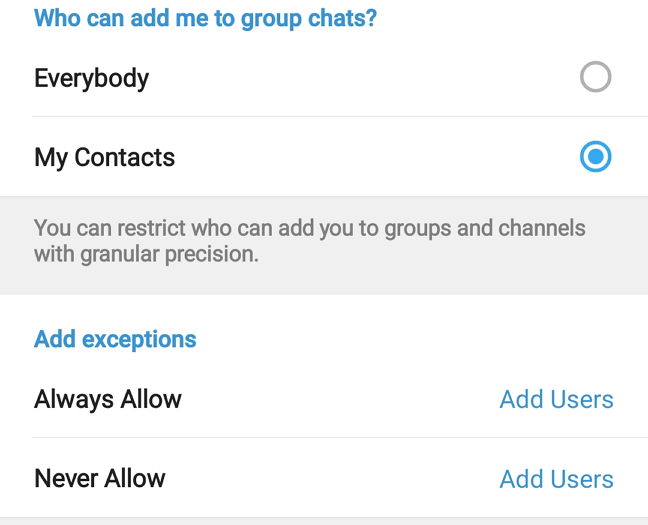The height and width of the screenshot is (525, 648).
Task: Choose users to always allow adding you
Action: pyautogui.click(x=556, y=399)
